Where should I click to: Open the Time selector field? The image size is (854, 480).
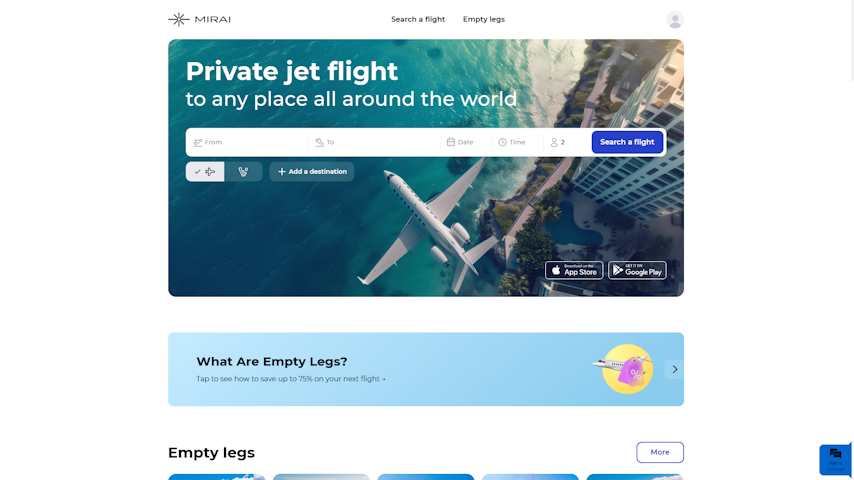point(517,142)
